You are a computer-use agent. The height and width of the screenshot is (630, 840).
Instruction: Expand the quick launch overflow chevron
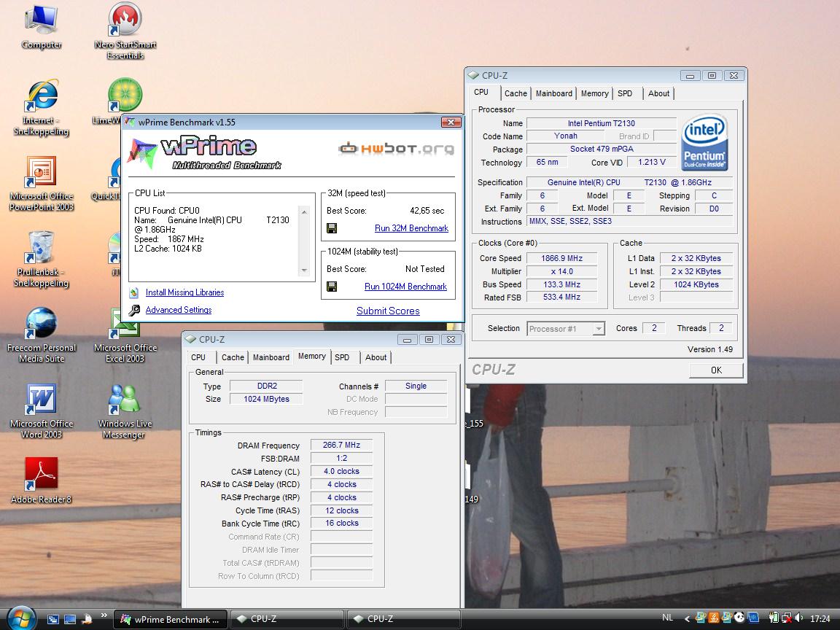104,615
